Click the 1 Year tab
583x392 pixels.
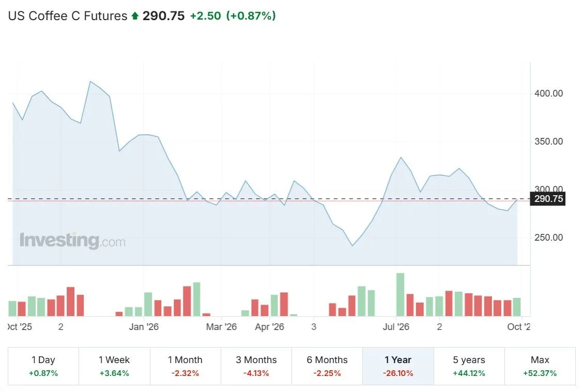(398, 366)
